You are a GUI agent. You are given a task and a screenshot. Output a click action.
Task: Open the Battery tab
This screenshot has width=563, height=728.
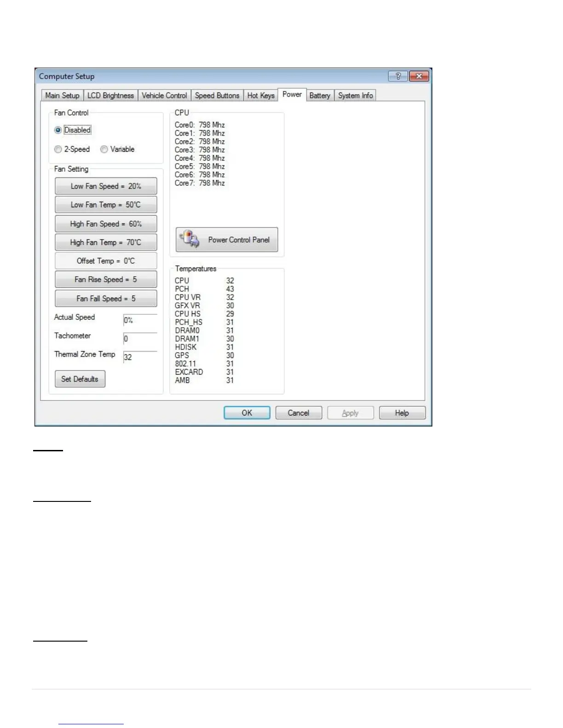320,96
